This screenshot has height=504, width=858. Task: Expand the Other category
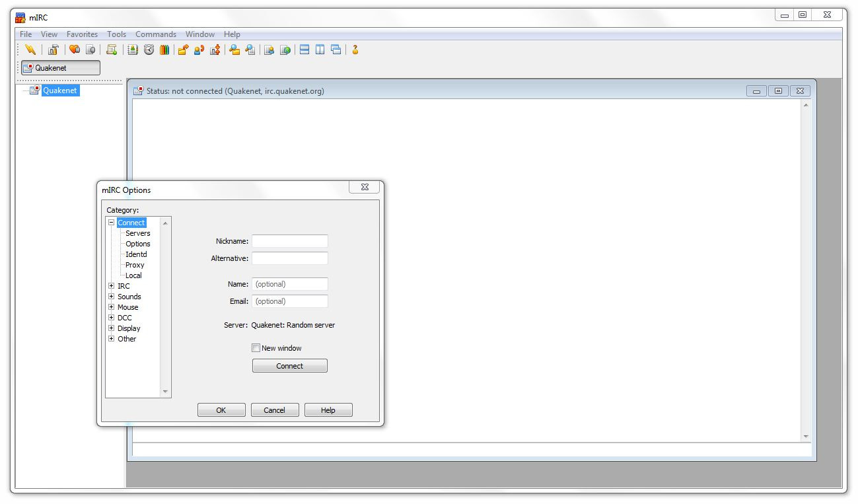[112, 339]
